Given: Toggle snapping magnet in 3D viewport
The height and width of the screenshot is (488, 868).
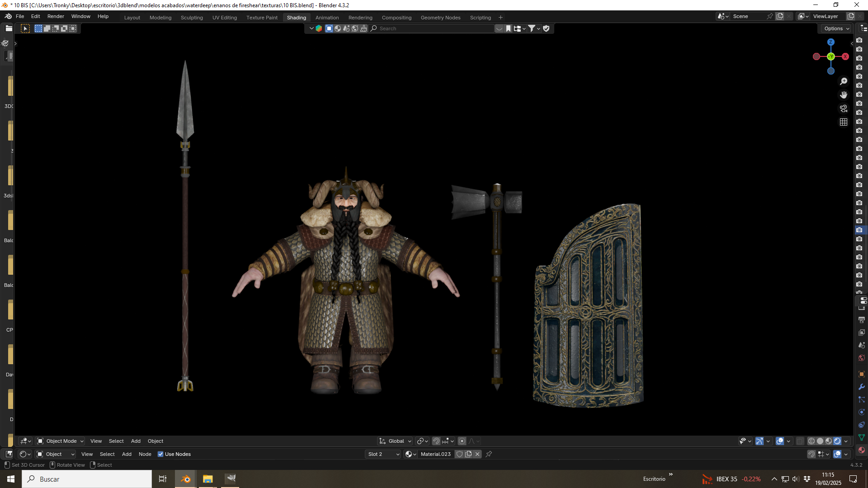Looking at the screenshot, I should [x=436, y=441].
